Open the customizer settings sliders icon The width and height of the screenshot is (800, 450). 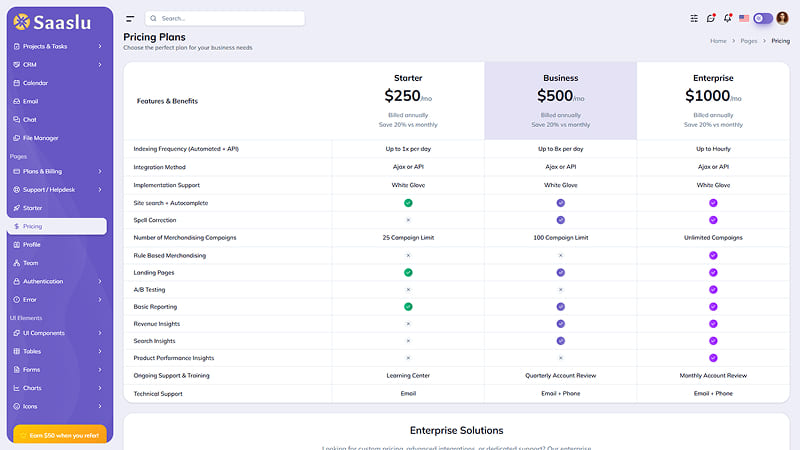694,18
